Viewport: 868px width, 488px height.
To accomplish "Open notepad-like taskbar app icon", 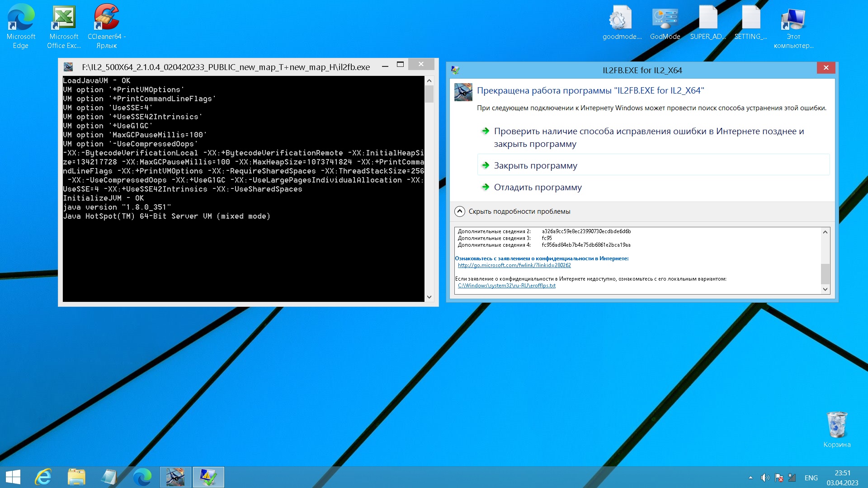I will 109,477.
